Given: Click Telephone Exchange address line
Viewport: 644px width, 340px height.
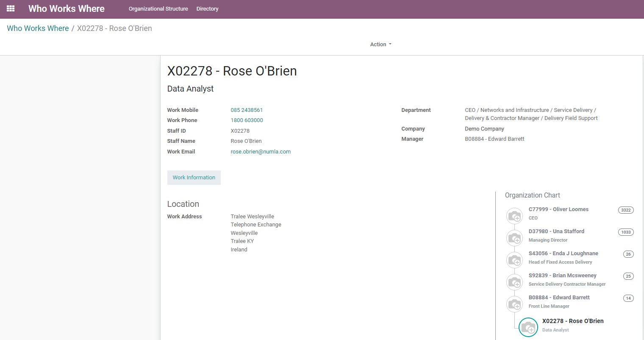Looking at the screenshot, I should point(256,225).
